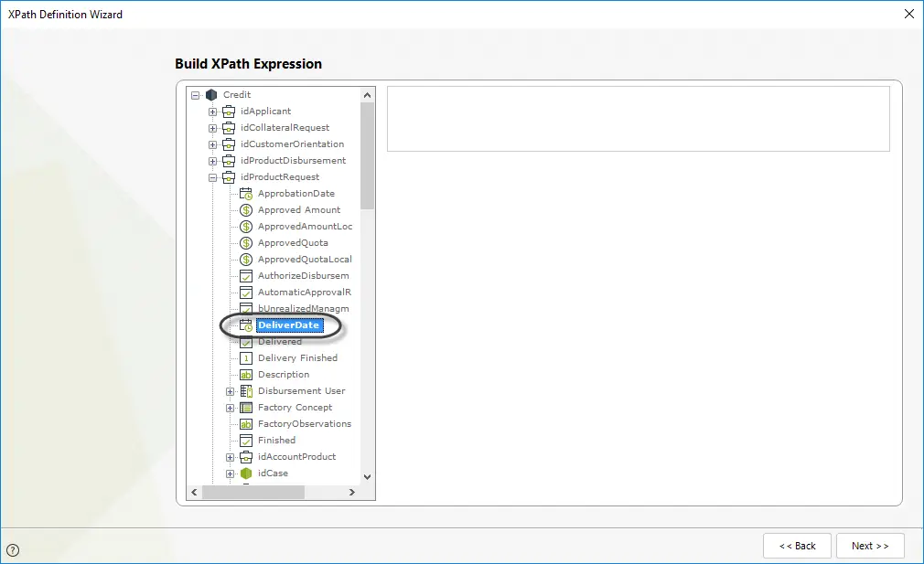The height and width of the screenshot is (564, 924).
Task: Click the FactoryObservations text attribute icon
Action: (x=246, y=424)
